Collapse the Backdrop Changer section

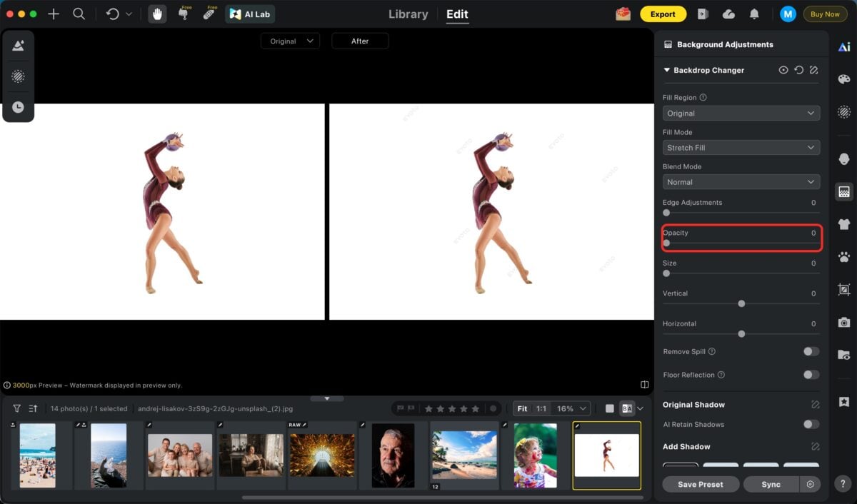point(666,70)
